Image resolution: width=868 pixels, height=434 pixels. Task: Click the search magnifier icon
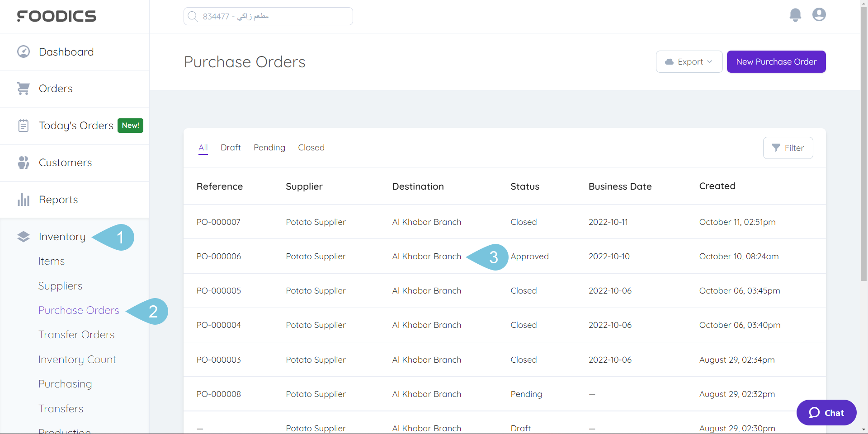193,16
